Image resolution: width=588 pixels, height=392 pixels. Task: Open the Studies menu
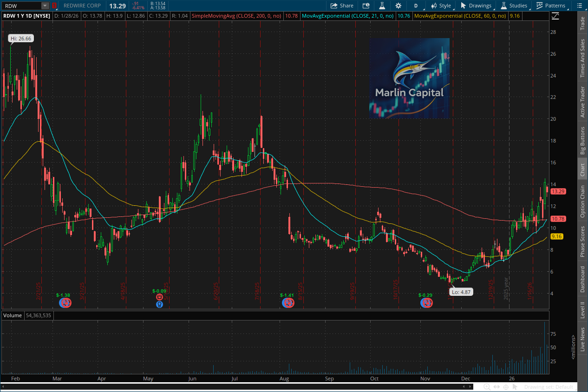514,6
